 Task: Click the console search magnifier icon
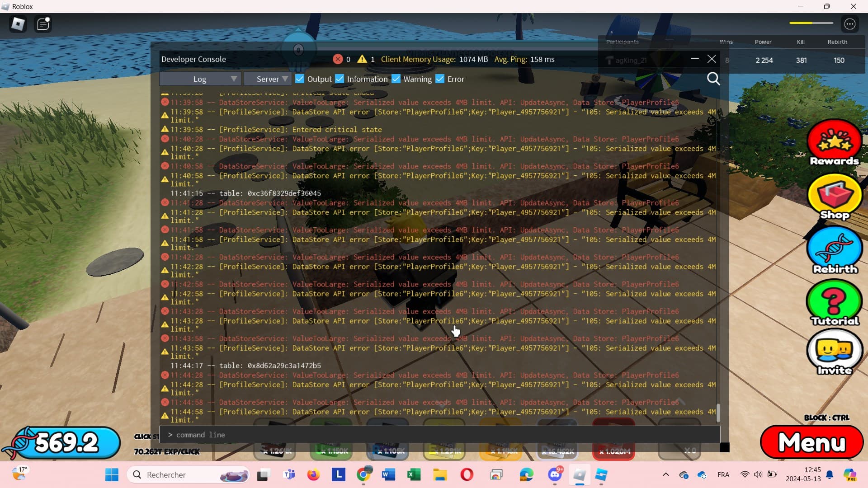713,79
